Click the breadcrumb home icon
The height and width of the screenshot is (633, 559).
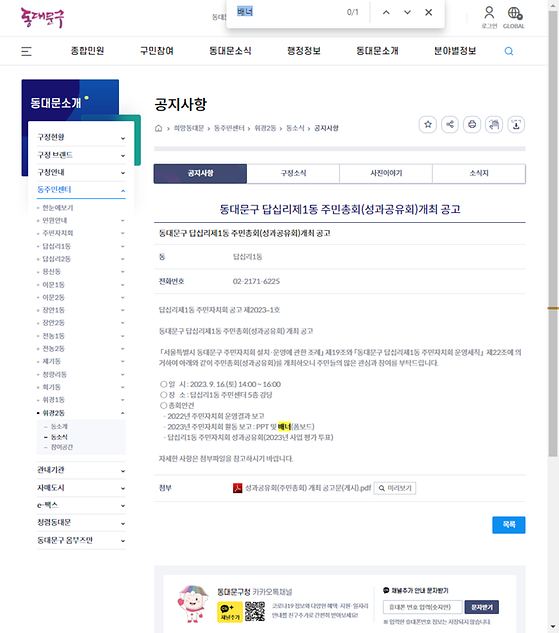[158, 128]
